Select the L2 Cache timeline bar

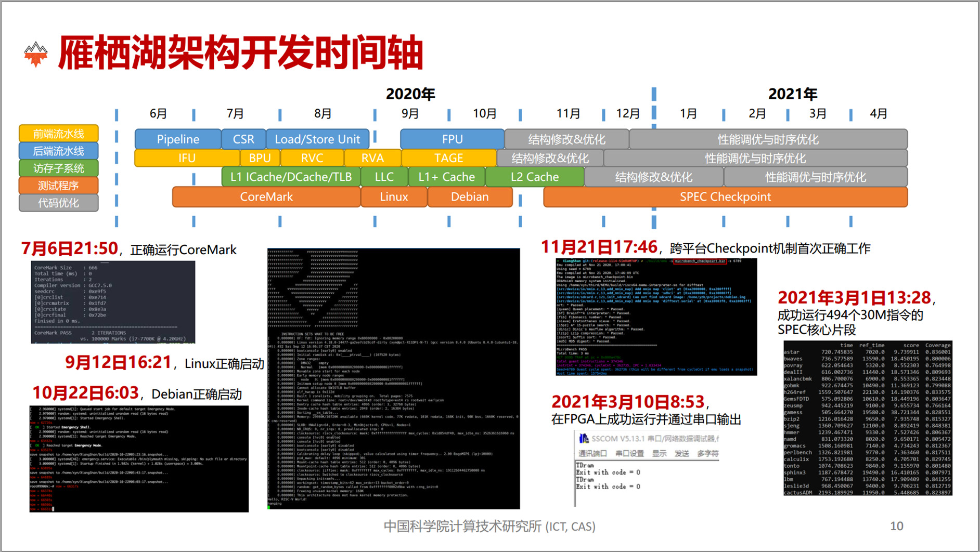[535, 177]
